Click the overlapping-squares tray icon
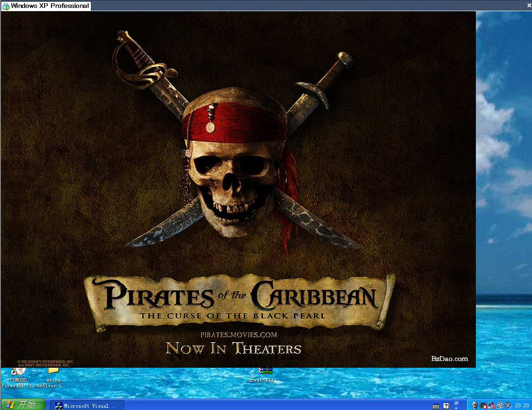Screen dimensions: 532x410 (x=500, y=405)
